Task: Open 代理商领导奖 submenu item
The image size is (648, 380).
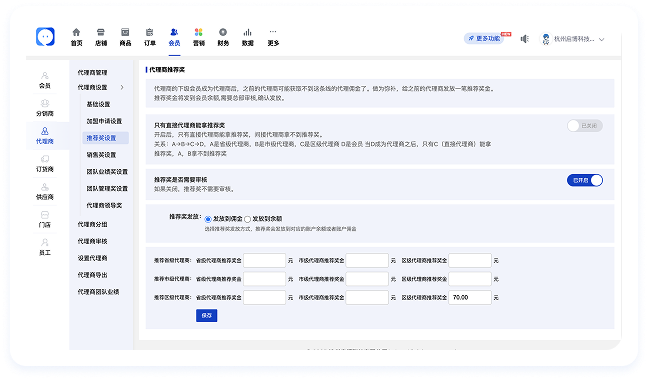Action: point(104,205)
